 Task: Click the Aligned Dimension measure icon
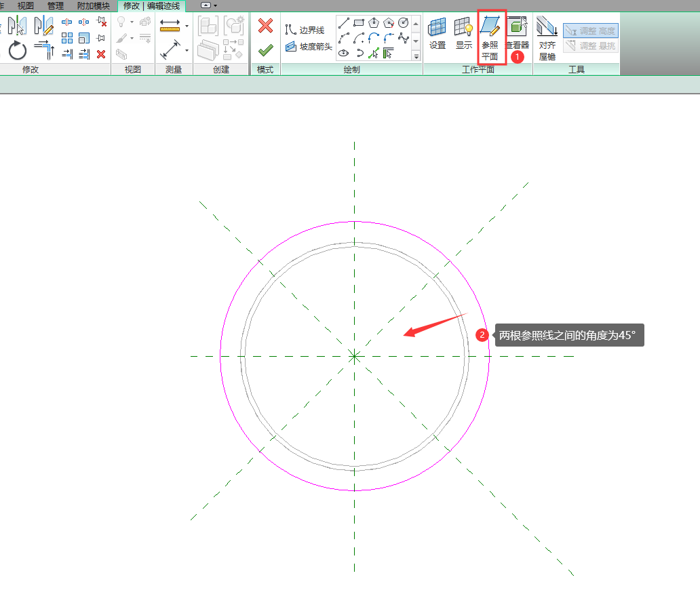(170, 26)
